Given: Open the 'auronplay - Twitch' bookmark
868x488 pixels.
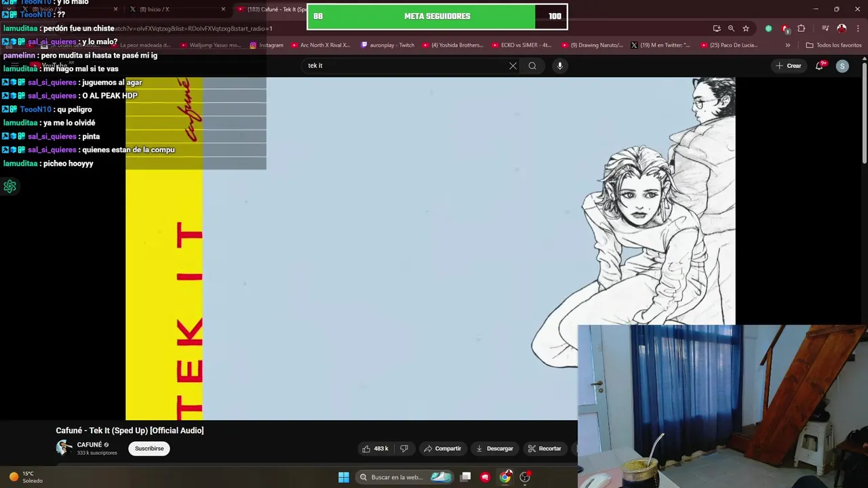Looking at the screenshot, I should click(387, 45).
